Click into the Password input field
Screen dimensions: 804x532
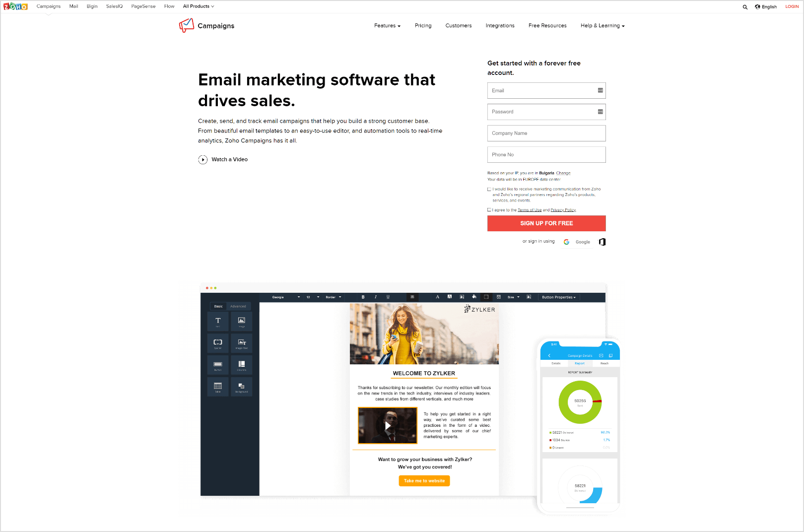(546, 112)
